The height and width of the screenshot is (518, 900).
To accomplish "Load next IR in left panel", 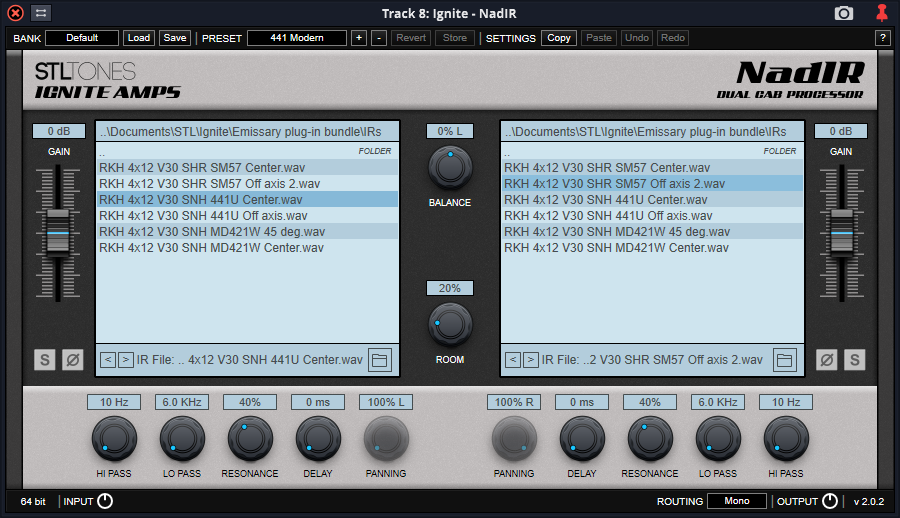I will pyautogui.click(x=126, y=360).
